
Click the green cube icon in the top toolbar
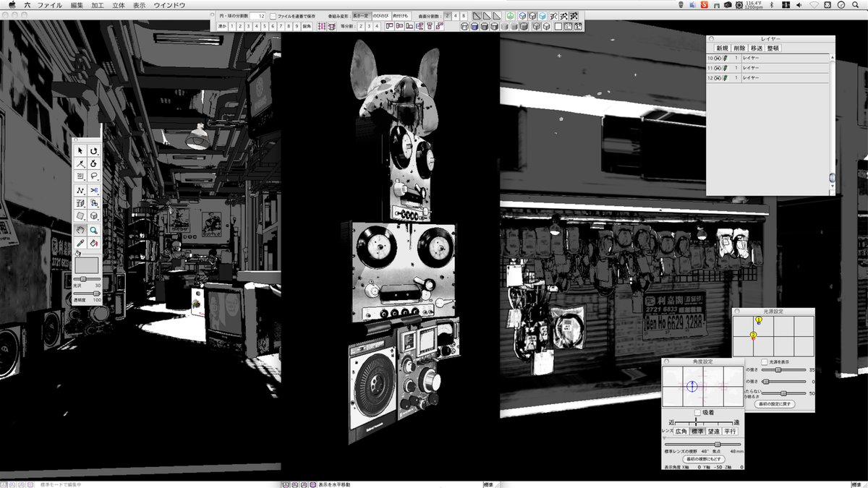click(511, 15)
